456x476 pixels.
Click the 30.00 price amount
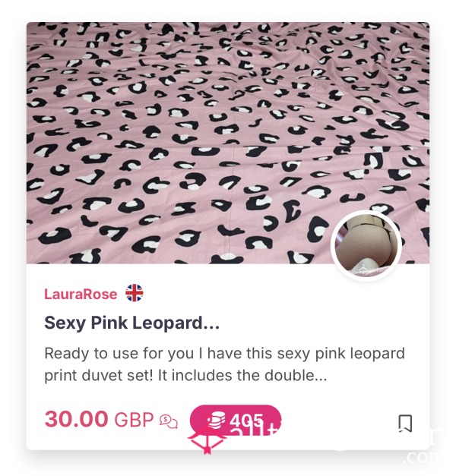click(x=76, y=419)
